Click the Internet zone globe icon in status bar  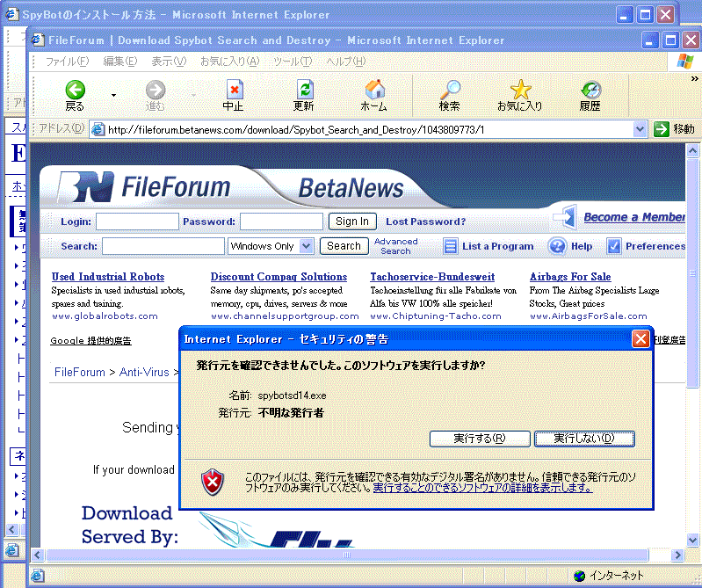click(x=579, y=576)
